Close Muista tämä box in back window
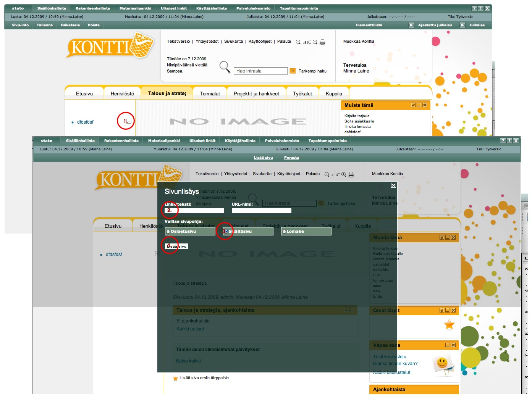This screenshot has width=532, height=398. click(x=425, y=105)
